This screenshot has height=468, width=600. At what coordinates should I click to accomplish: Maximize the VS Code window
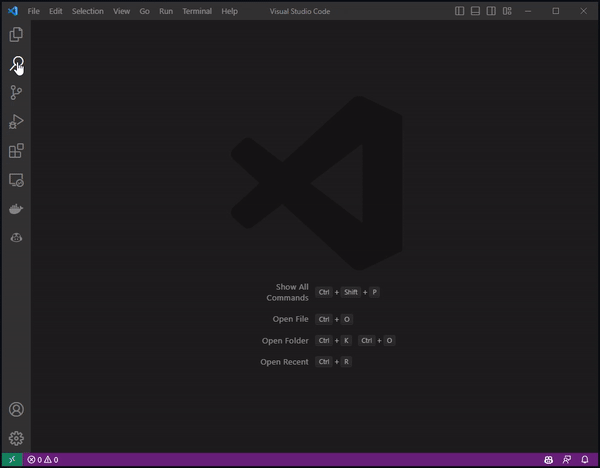[x=556, y=11]
